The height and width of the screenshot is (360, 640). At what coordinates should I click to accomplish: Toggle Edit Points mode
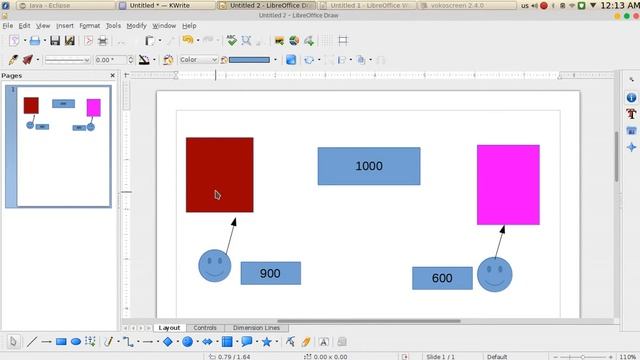click(x=290, y=342)
